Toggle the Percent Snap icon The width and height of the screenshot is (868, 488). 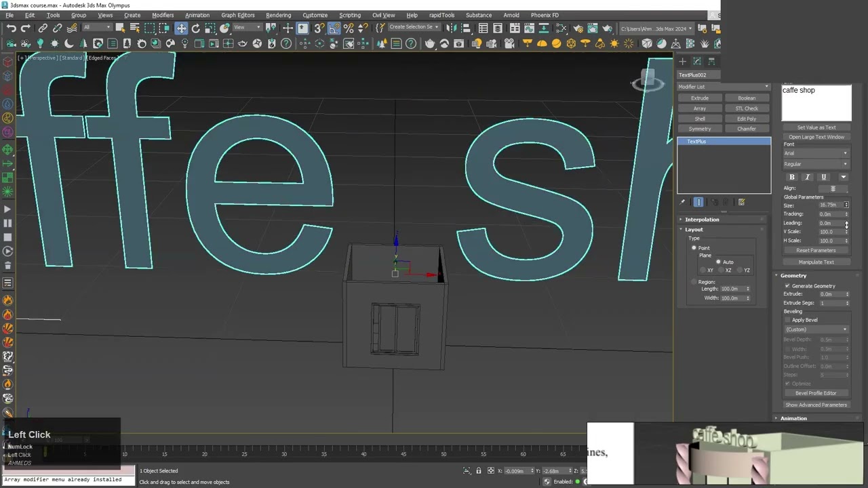pos(349,28)
